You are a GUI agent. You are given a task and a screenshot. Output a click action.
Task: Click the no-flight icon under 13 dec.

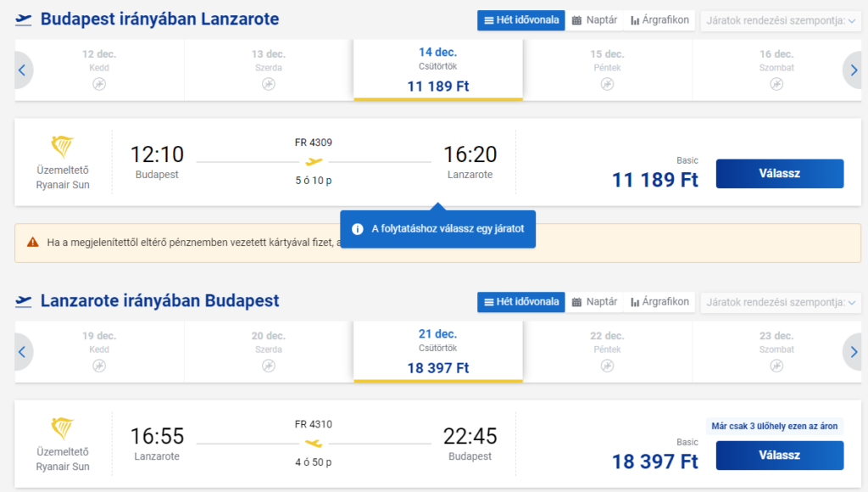(269, 84)
